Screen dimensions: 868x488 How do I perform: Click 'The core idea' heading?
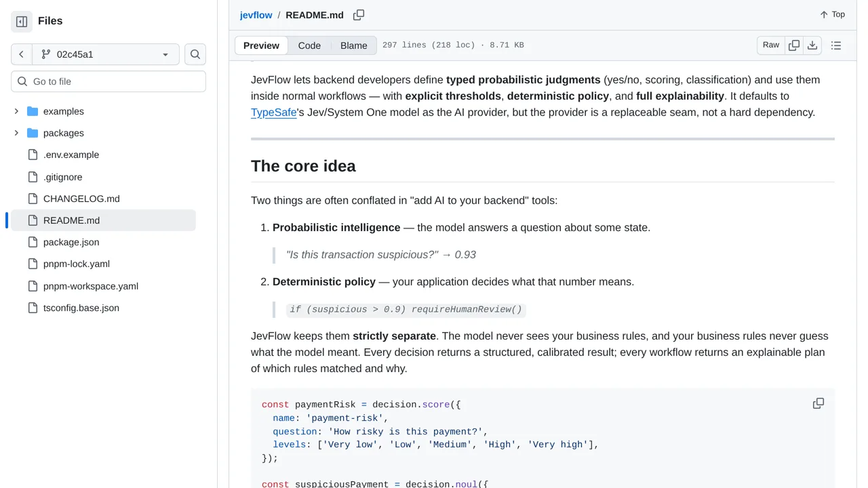point(303,166)
